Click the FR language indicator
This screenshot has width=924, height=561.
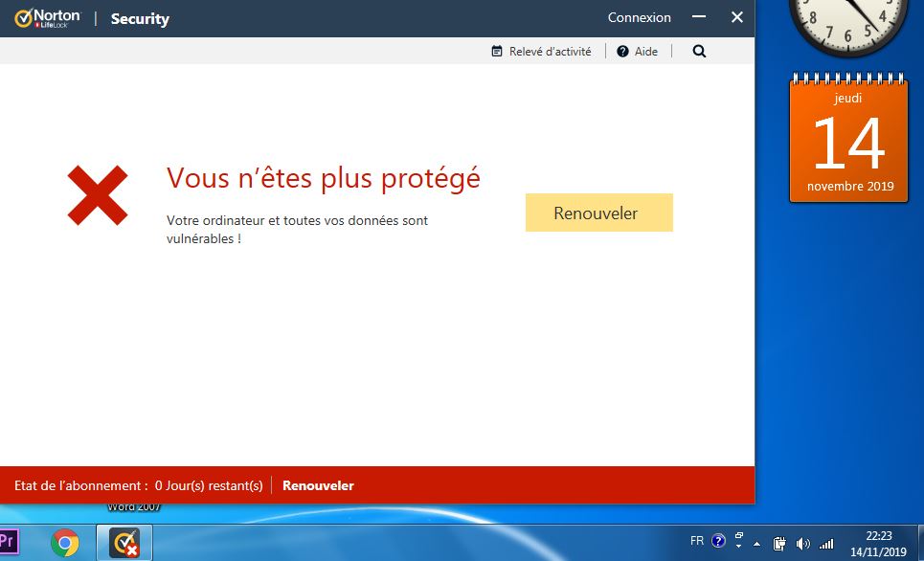point(696,540)
